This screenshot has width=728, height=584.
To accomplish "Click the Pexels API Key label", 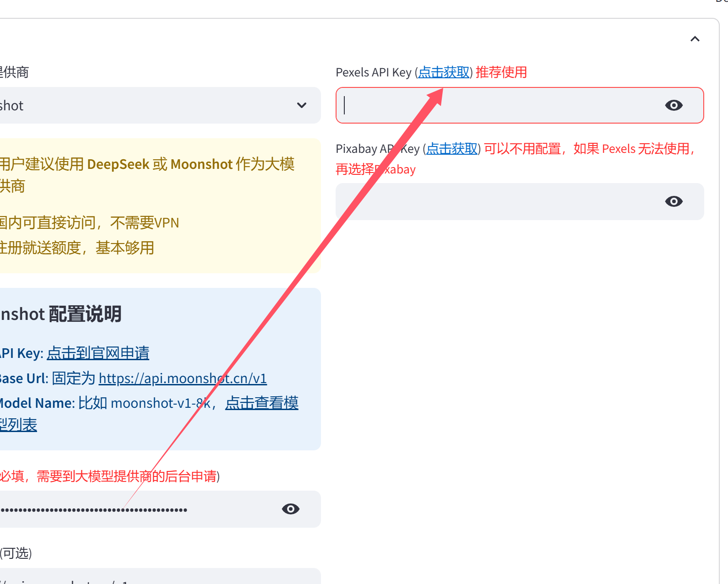I will pos(374,72).
